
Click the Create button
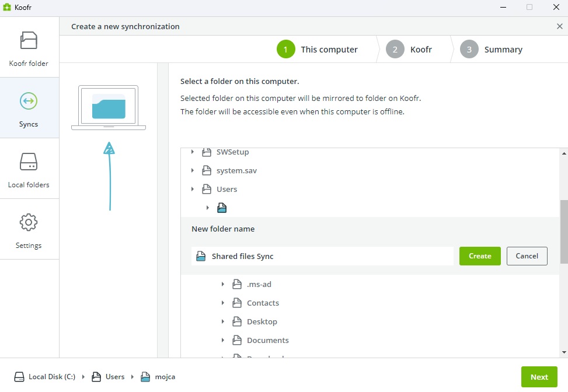pyautogui.click(x=480, y=256)
